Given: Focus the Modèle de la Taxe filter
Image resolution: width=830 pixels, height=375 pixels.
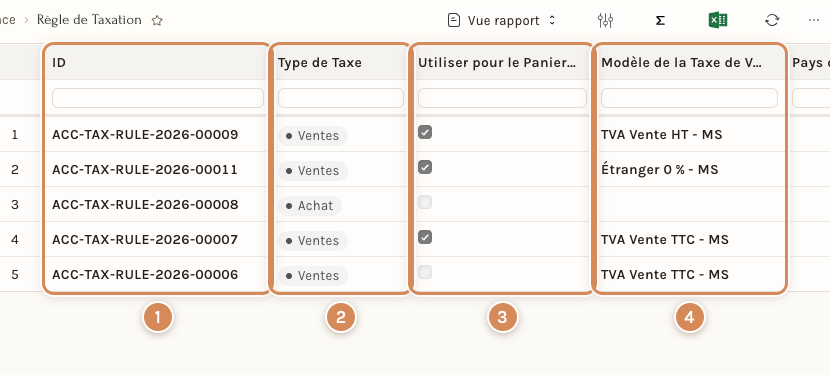Looking at the screenshot, I should tap(689, 98).
